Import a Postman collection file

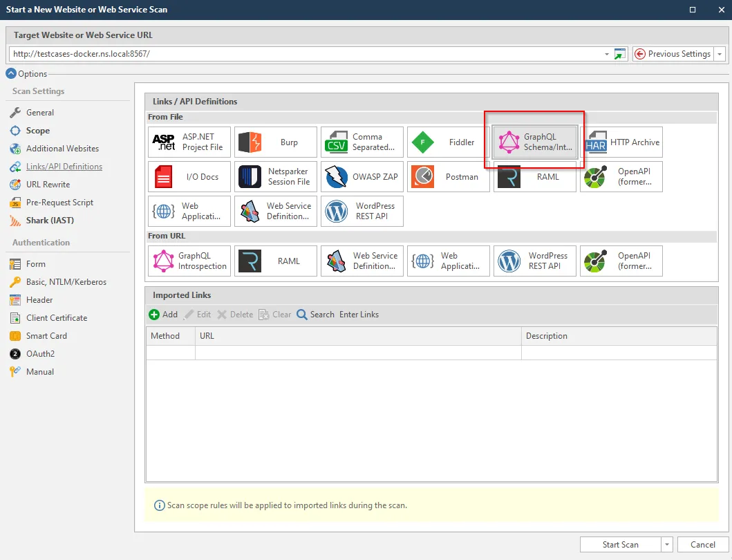coord(448,176)
